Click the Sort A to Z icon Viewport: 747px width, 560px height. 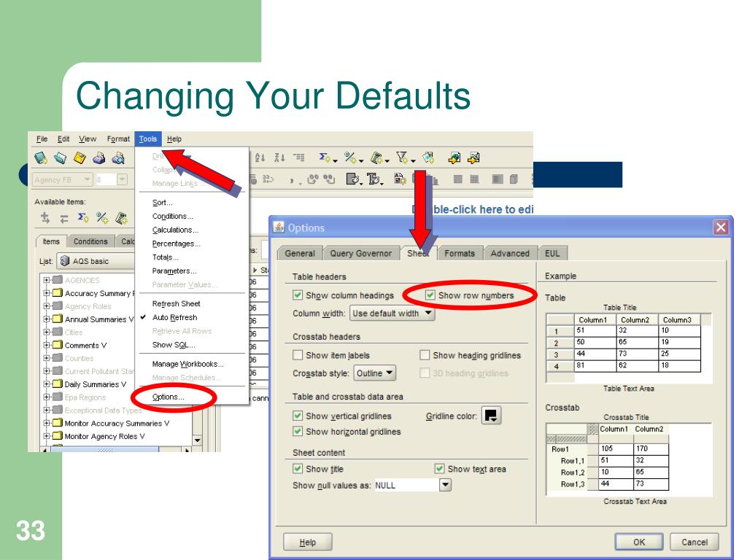pyautogui.click(x=260, y=157)
